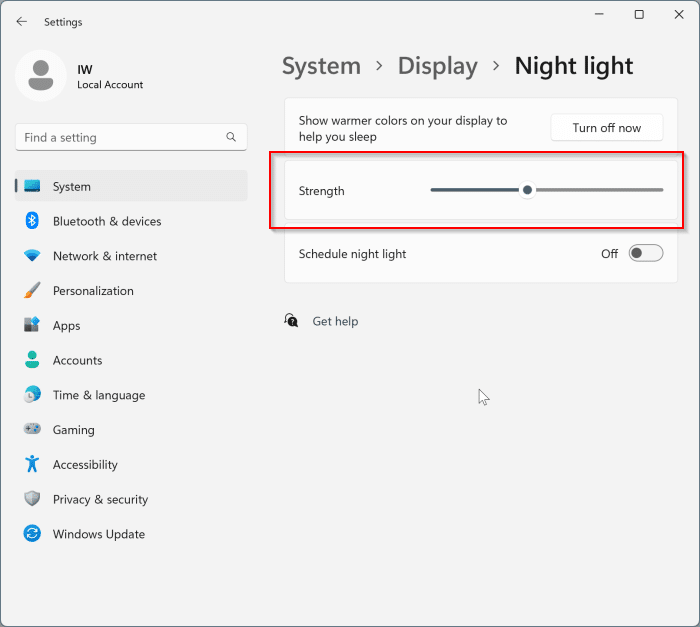Viewport: 700px width, 627px height.
Task: Click the System monitor icon
Action: [x=32, y=186]
